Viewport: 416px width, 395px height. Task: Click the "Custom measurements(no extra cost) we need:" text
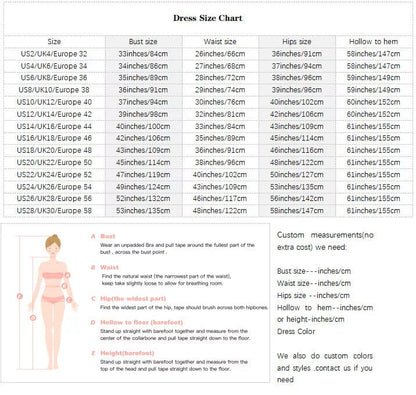tap(325, 241)
